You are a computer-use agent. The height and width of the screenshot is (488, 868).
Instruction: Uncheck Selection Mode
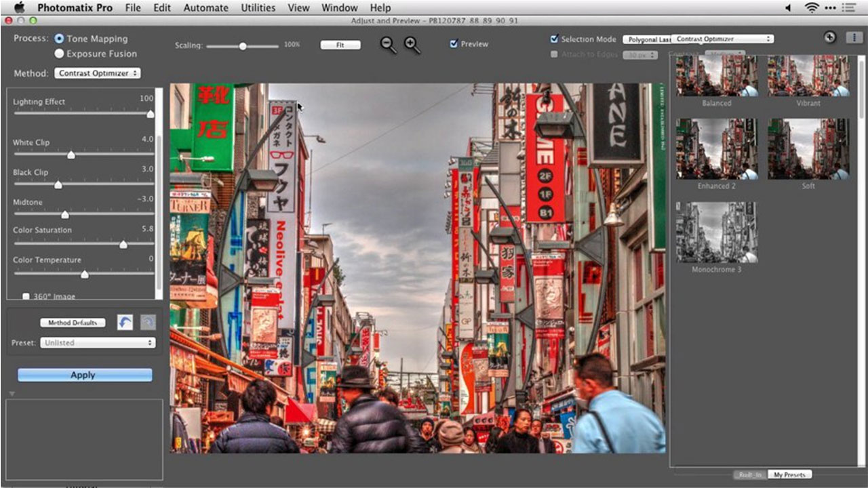coord(554,39)
